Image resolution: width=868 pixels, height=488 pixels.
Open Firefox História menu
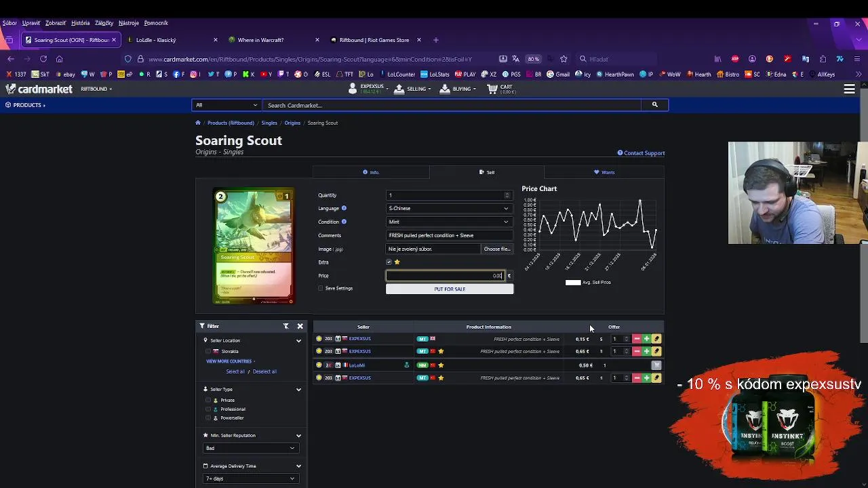click(x=80, y=23)
